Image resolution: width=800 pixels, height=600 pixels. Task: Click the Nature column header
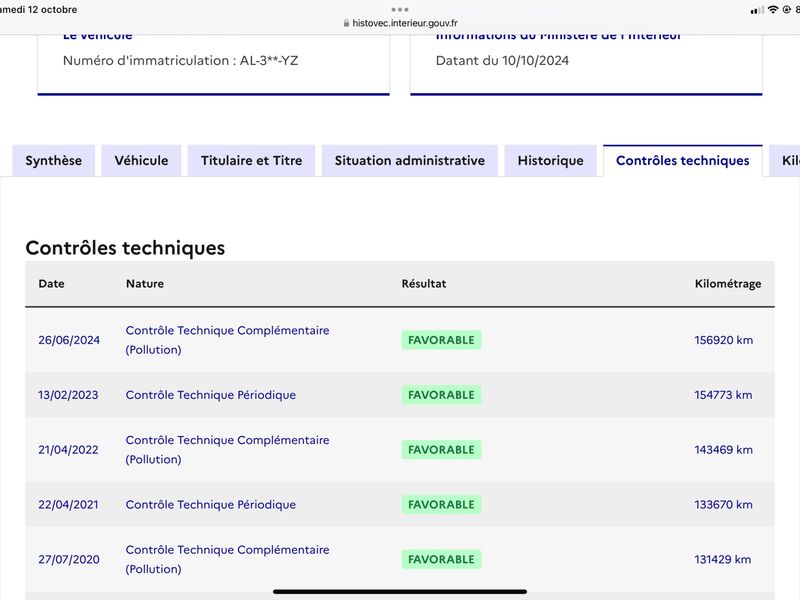[145, 284]
